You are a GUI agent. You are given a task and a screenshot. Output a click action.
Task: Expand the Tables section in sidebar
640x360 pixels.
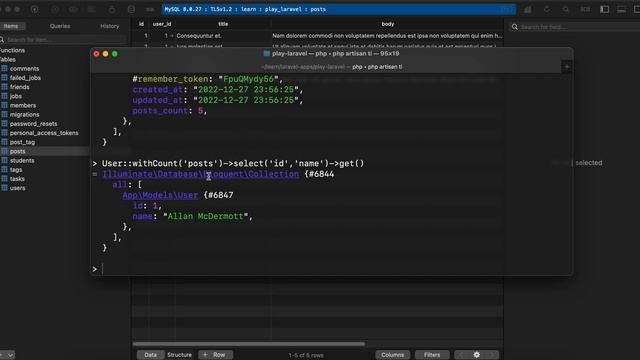(x=8, y=60)
